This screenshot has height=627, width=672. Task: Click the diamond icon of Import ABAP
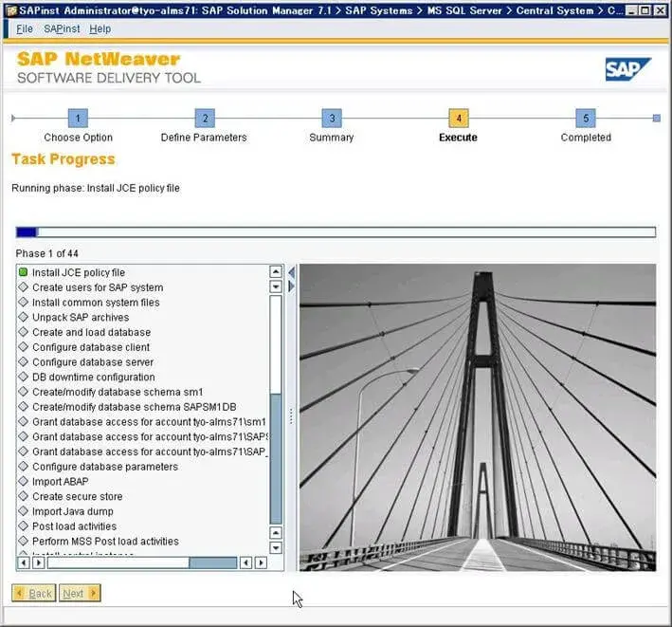23,481
